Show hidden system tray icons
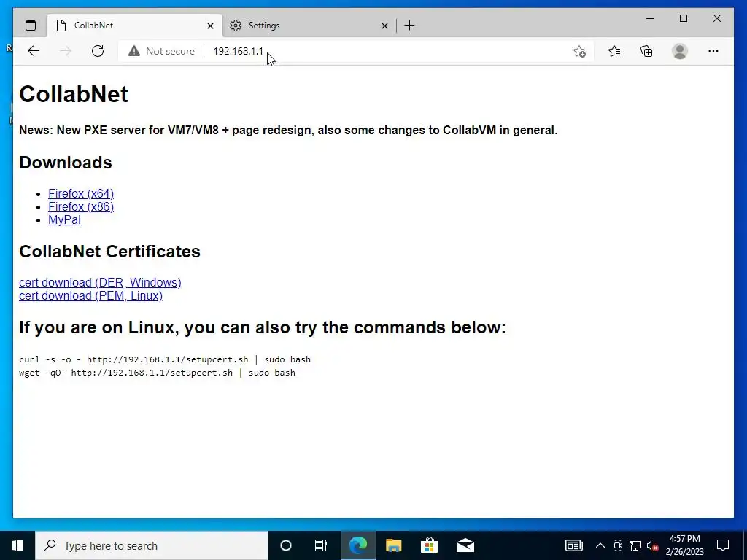The image size is (747, 560). 600,545
